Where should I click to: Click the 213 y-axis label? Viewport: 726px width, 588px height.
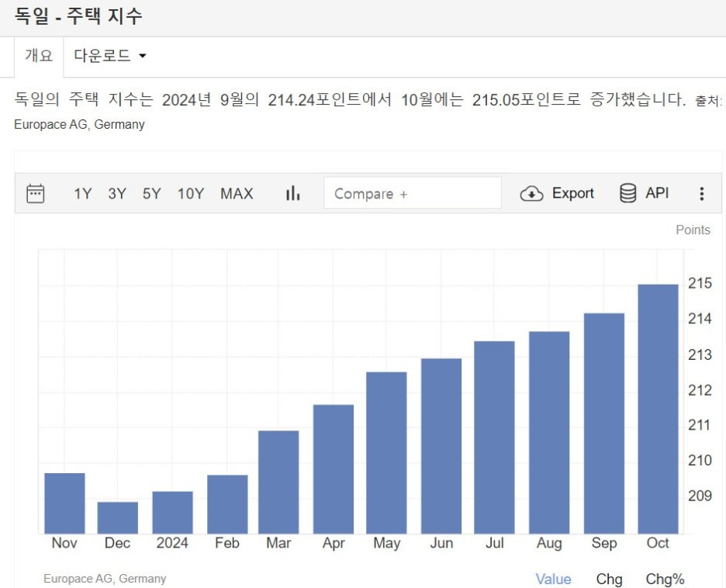tap(700, 355)
